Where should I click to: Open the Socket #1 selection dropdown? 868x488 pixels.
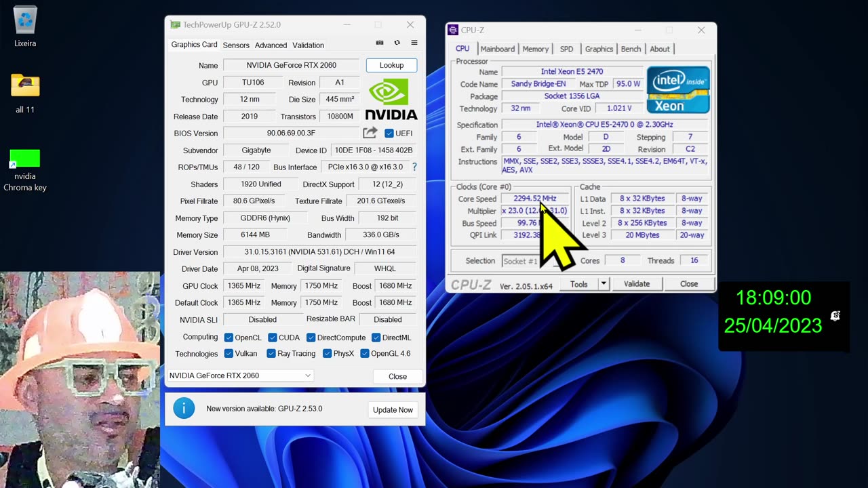[520, 261]
